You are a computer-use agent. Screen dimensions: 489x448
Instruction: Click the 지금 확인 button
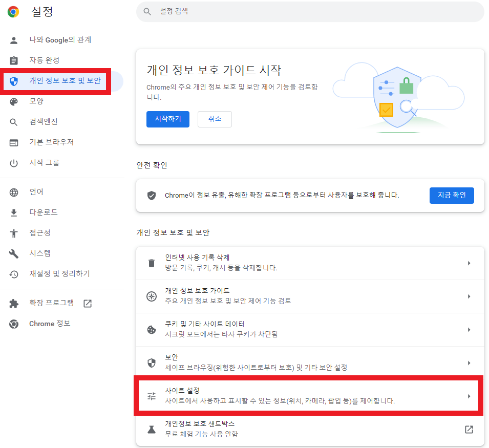click(452, 195)
